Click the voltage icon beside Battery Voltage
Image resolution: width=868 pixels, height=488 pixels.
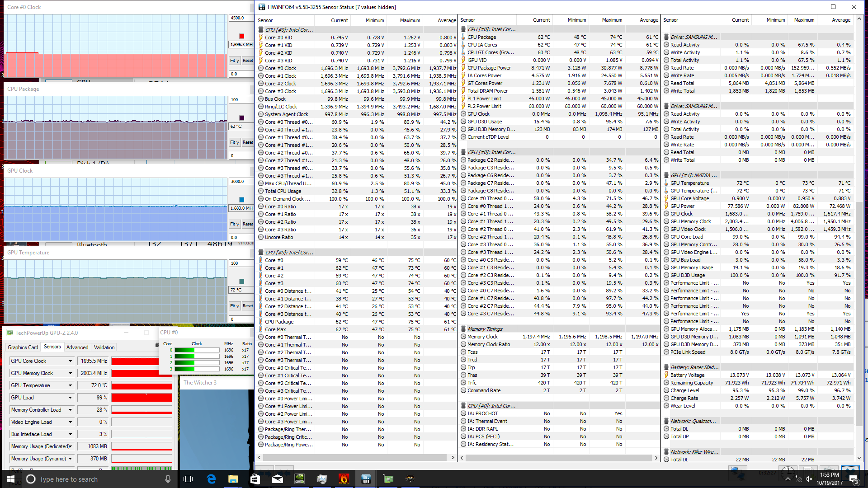(666, 375)
